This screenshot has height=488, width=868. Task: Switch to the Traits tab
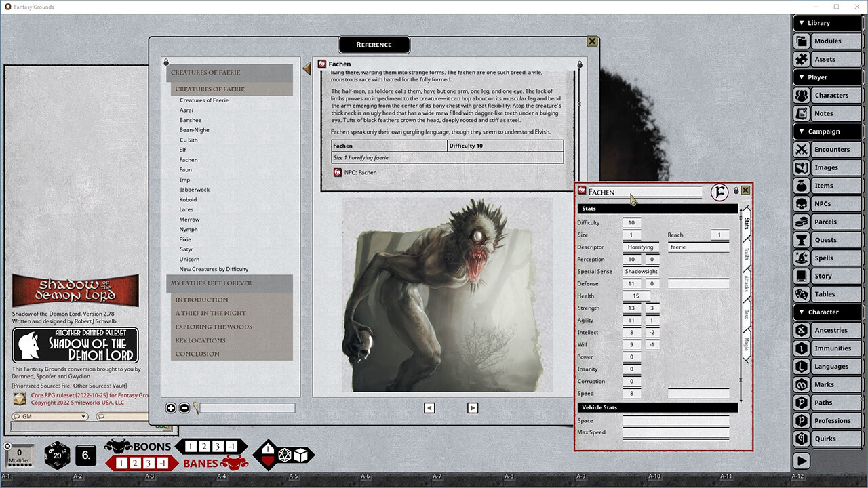tap(746, 254)
